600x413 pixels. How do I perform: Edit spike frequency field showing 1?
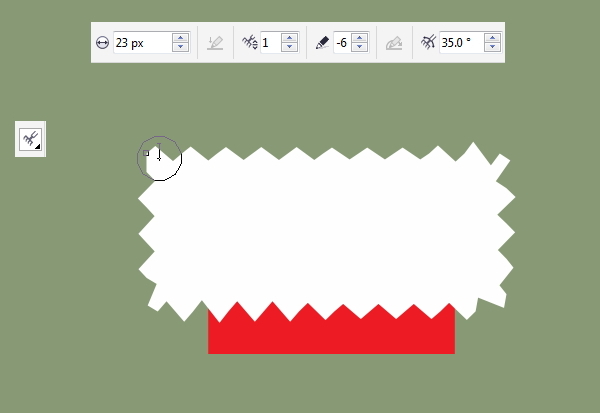pyautogui.click(x=271, y=42)
